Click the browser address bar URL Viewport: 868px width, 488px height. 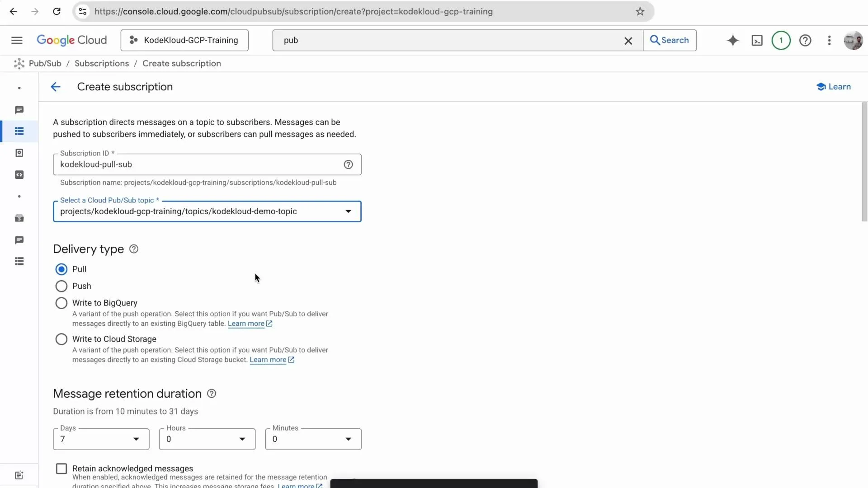tap(294, 12)
